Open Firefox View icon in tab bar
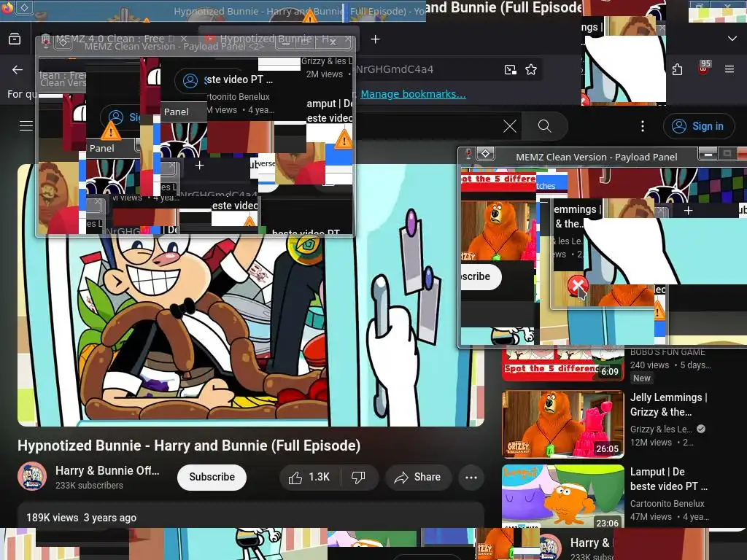This screenshot has width=747, height=560. pyautogui.click(x=15, y=39)
